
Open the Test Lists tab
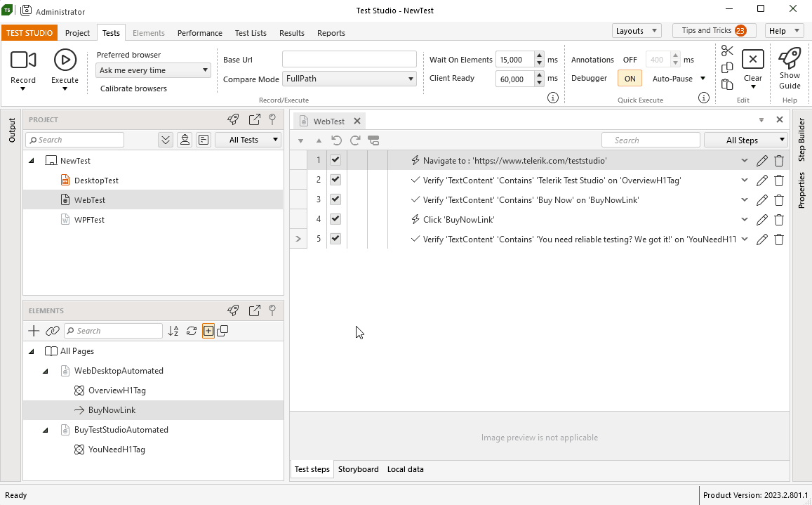click(251, 33)
